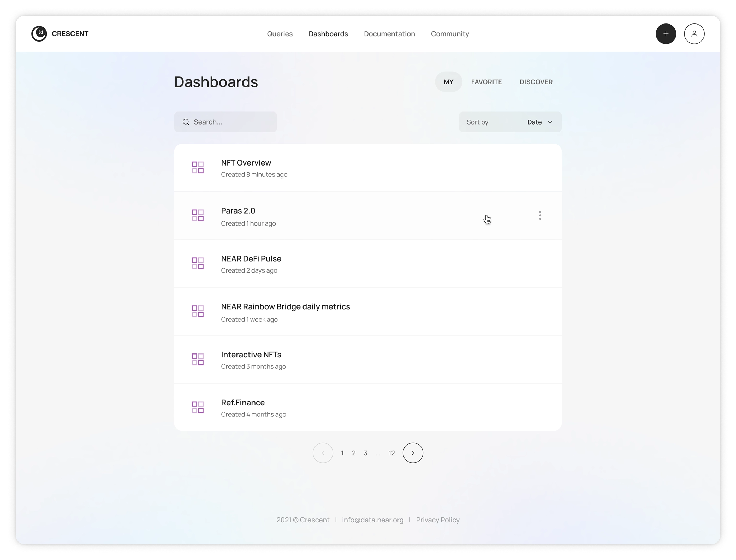Open the NEAR DeFi Pulse dashboard
This screenshot has height=560, width=736.
point(251,259)
